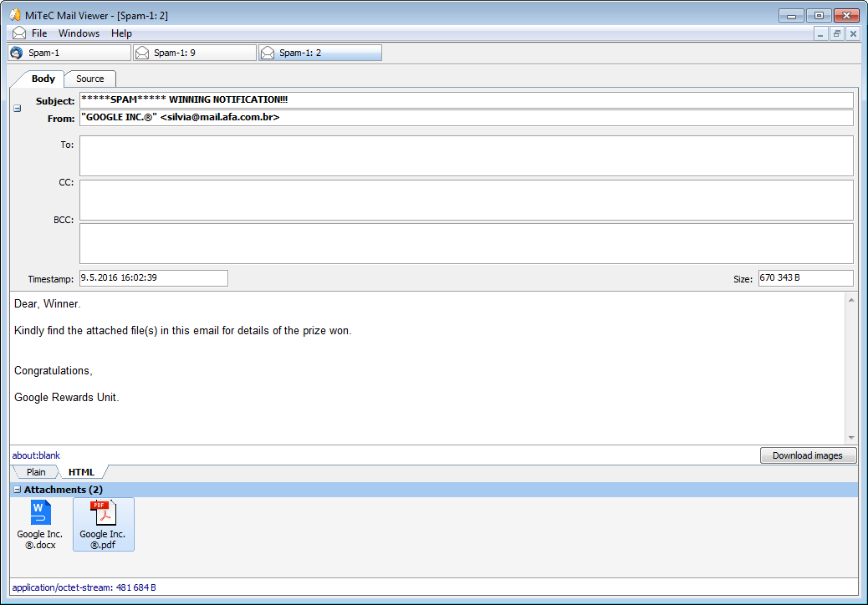Switch to the Spam-1: 2 window tab

[x=320, y=53]
